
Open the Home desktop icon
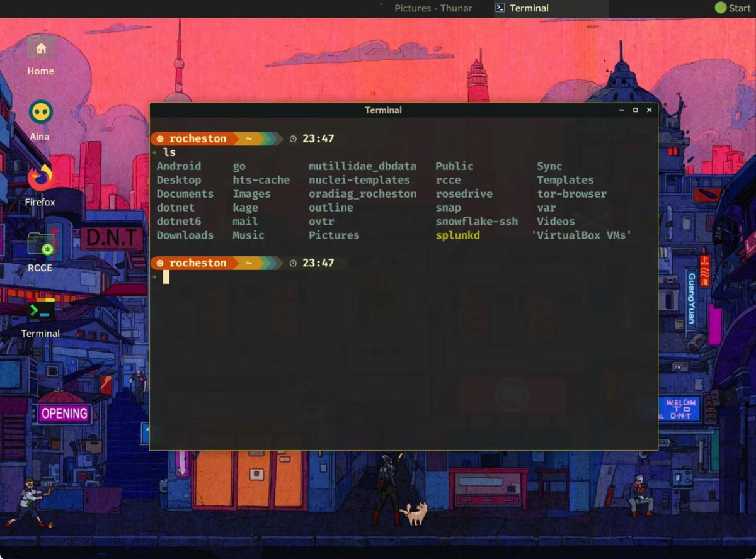(41, 49)
